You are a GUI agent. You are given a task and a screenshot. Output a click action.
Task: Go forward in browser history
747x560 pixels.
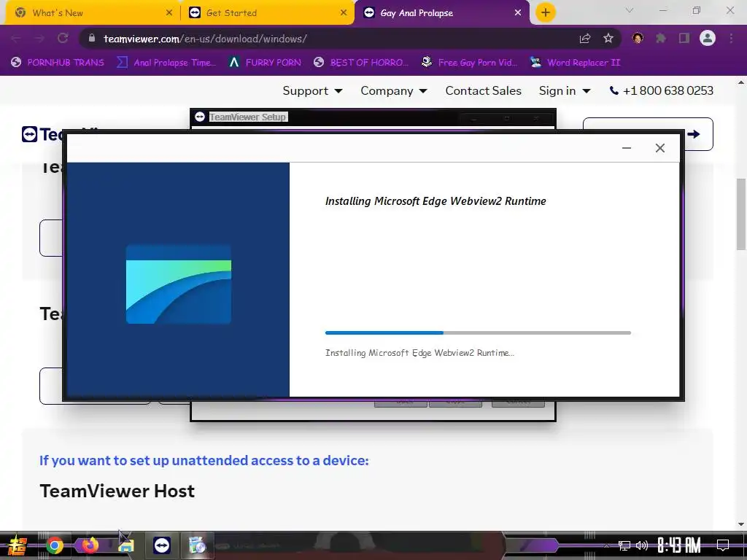pyautogui.click(x=39, y=39)
